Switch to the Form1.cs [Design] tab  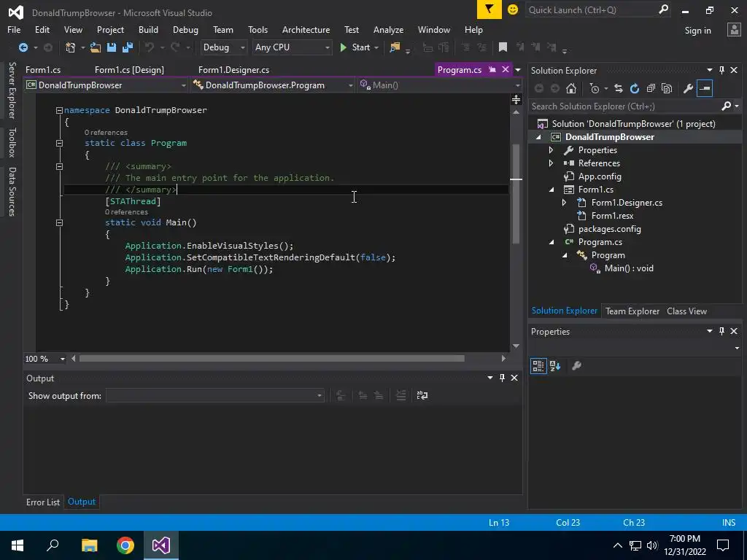pyautogui.click(x=129, y=70)
